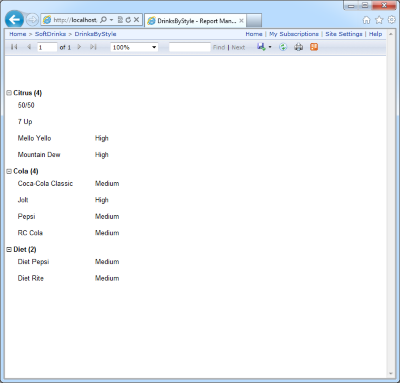Go to first report page
The height and width of the screenshot is (383, 400).
(14, 47)
